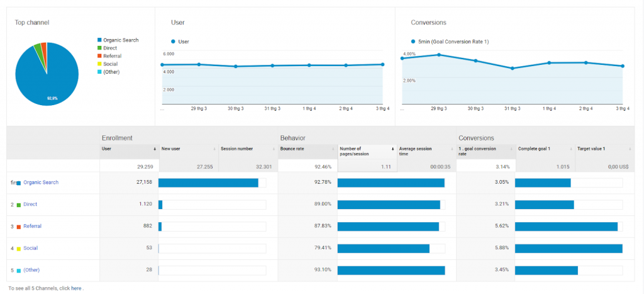Click the yellow square beside Social row

tap(18, 249)
